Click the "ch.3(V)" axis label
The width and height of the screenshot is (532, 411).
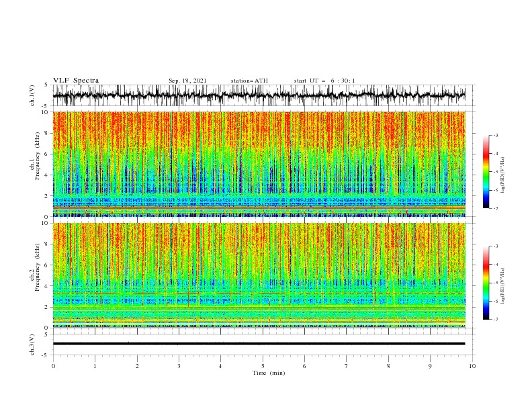(32, 345)
